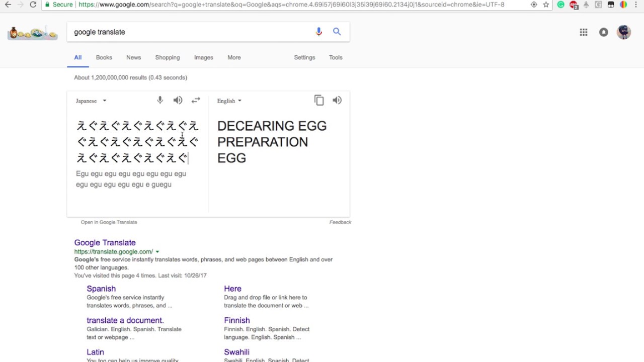Open Google notifications bell
Viewport: 644px width, 362px height.
click(604, 32)
